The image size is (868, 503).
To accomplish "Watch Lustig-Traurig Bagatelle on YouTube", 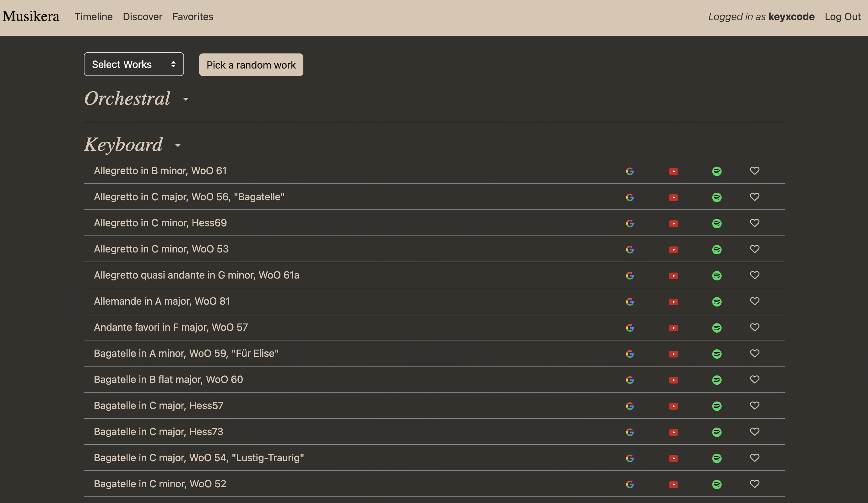I will pyautogui.click(x=673, y=459).
